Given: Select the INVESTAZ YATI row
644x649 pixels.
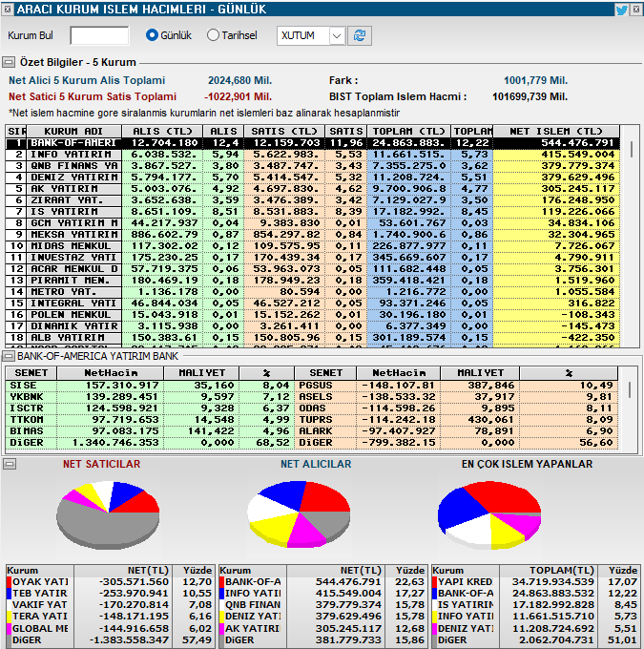Looking at the screenshot, I should [x=313, y=258].
